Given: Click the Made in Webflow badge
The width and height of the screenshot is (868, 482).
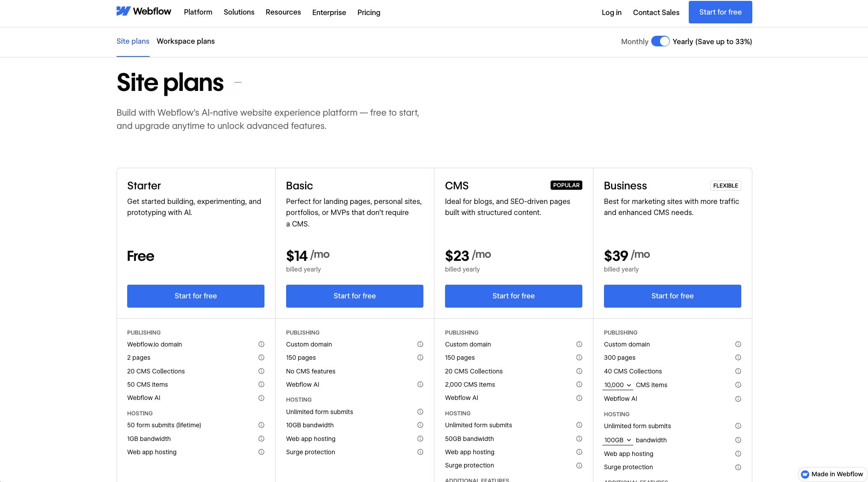Looking at the screenshot, I should tap(832, 474).
